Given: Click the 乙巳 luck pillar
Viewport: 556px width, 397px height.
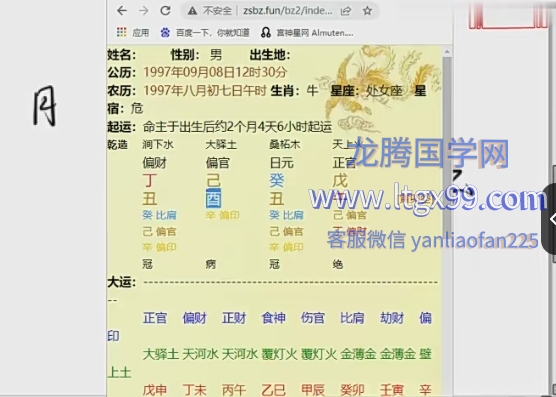Looking at the screenshot, I should [x=273, y=390].
